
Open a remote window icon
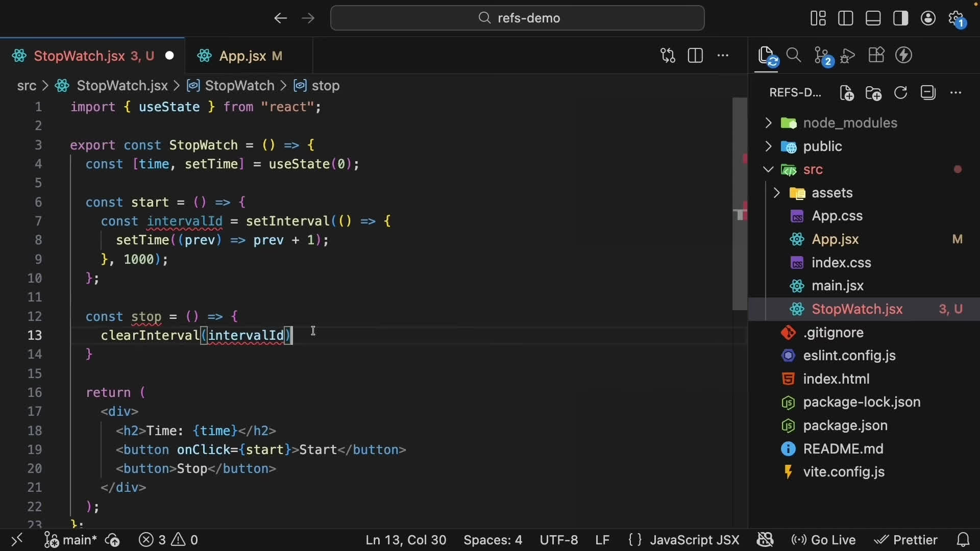point(17,540)
